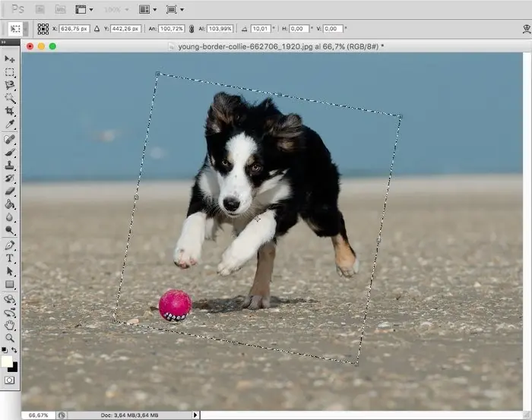Screen dimensions: 532x420
Task: Choose the Crop tool
Action: pyautogui.click(x=10, y=111)
